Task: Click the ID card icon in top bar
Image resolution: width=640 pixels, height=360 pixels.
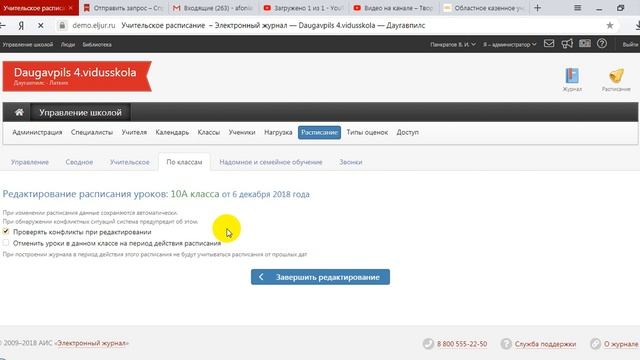Action: coord(584,44)
